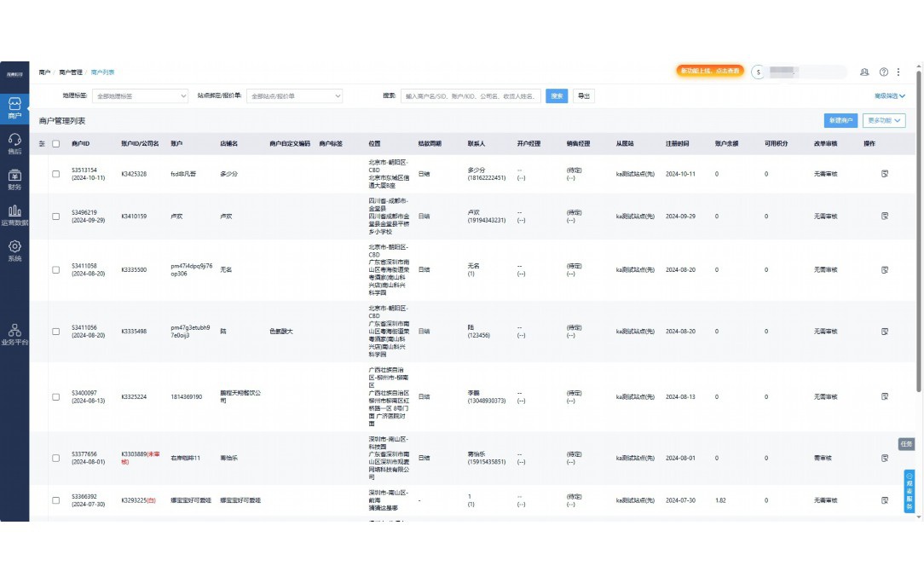Click 商户管理 in the breadcrumb
Image resolution: width=924 pixels, height=583 pixels.
point(71,72)
